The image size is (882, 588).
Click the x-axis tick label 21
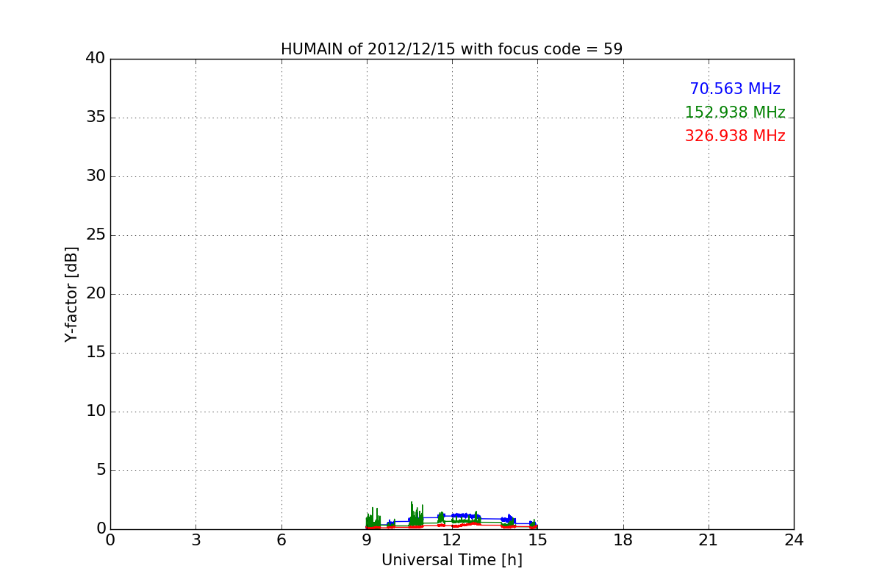click(x=709, y=540)
